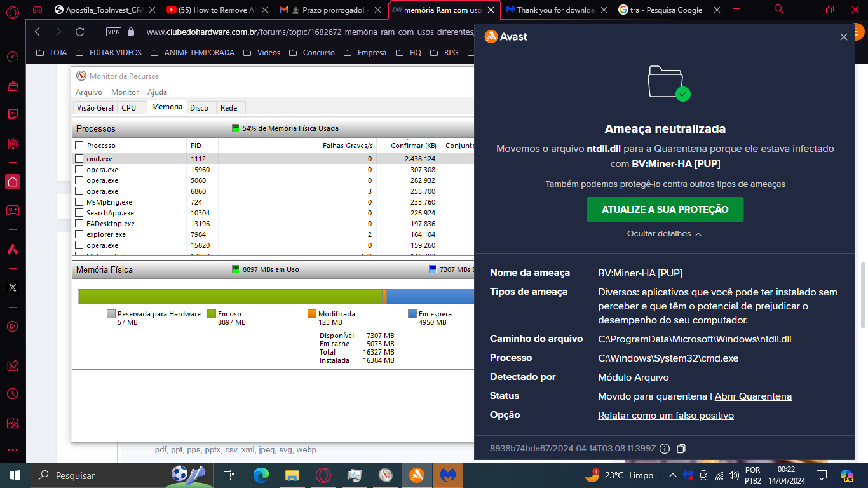Image resolution: width=868 pixels, height=488 pixels.
Task: Open Twitch panel in Opera sidebar
Action: (x=13, y=114)
